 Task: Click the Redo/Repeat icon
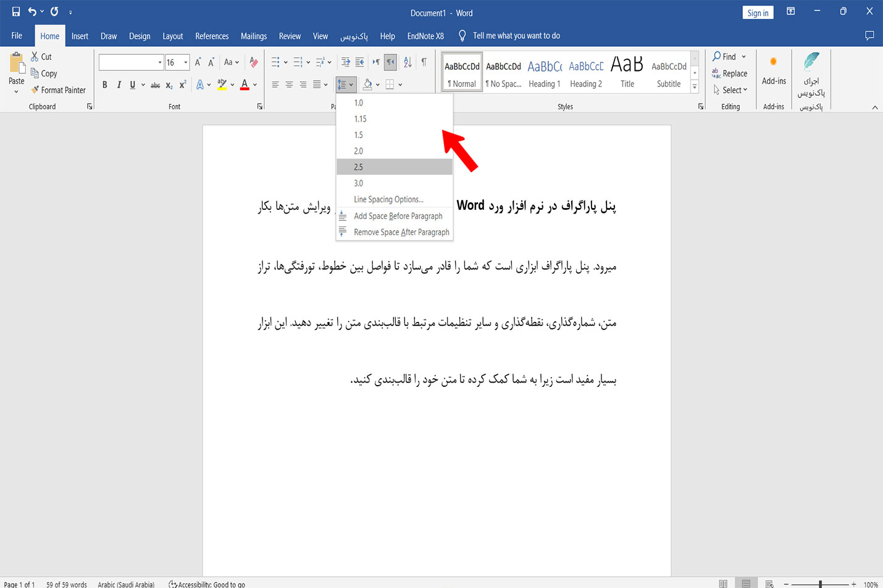coord(54,12)
